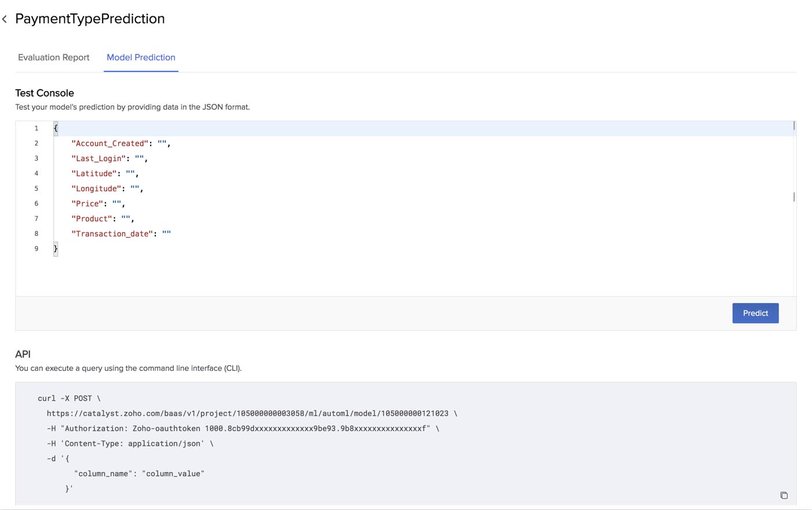Click the closing brace on line 9
The width and height of the screenshot is (812, 510).
coord(56,249)
